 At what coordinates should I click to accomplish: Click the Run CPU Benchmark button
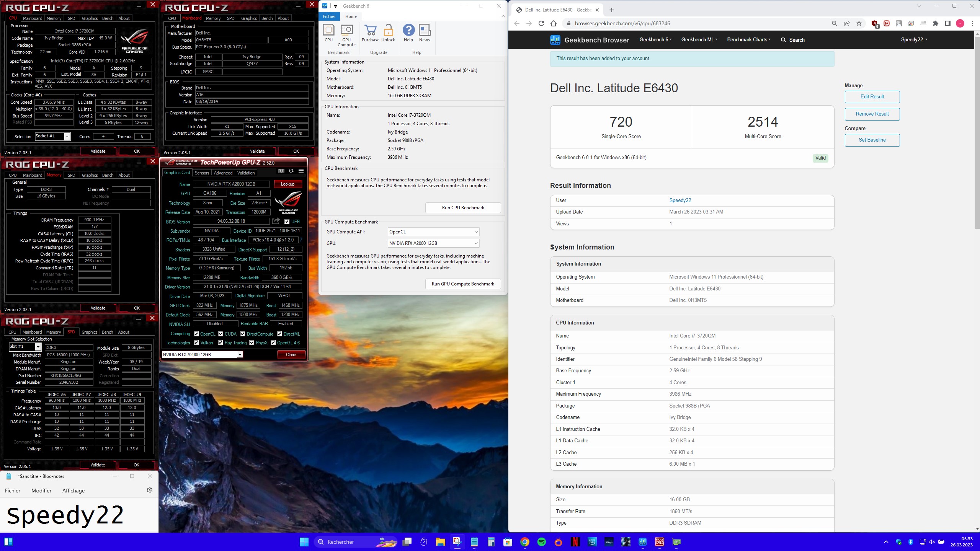click(x=463, y=208)
